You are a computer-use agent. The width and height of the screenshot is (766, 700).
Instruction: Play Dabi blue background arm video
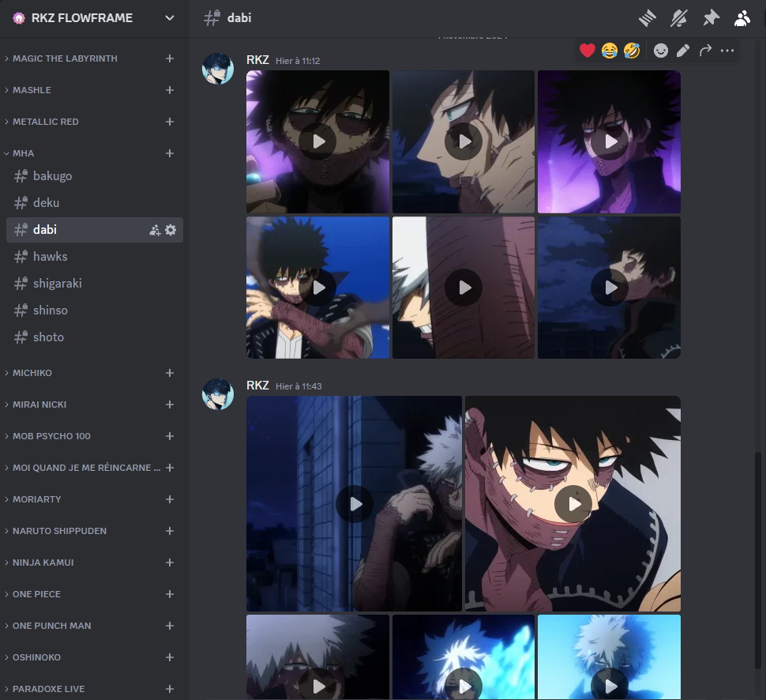point(317,288)
